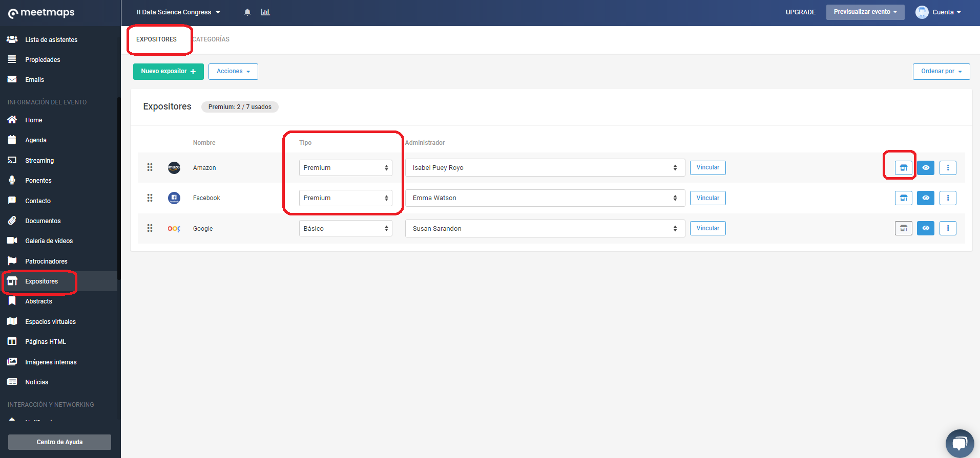980x458 pixels.
Task: Grab the Amazon row drag handle
Action: pos(150,167)
